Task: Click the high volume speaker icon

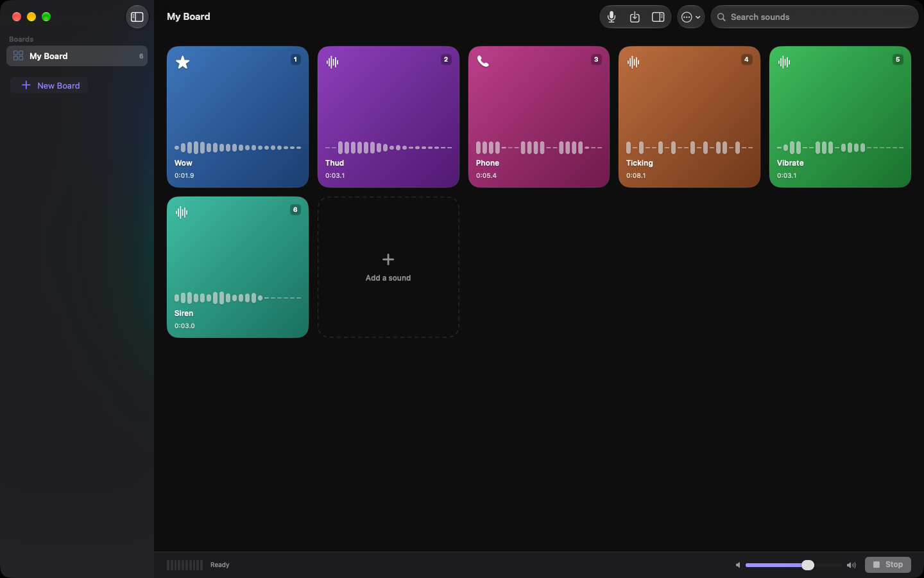Action: (851, 565)
